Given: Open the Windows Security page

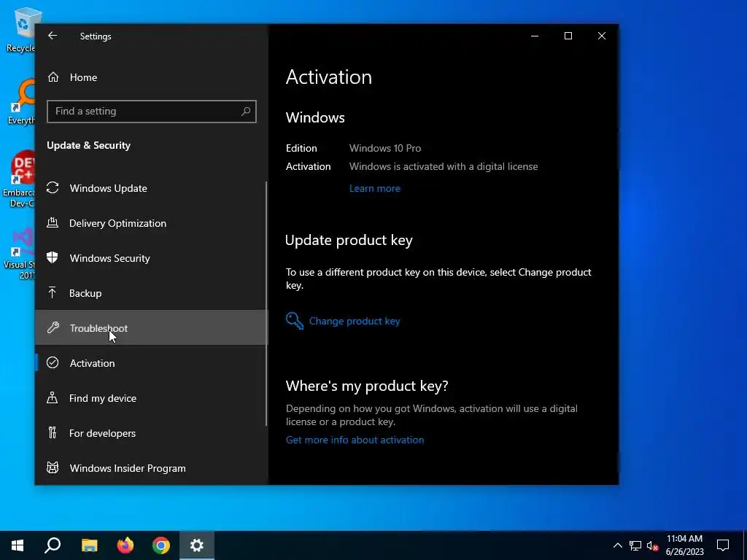Looking at the screenshot, I should tap(152, 258).
